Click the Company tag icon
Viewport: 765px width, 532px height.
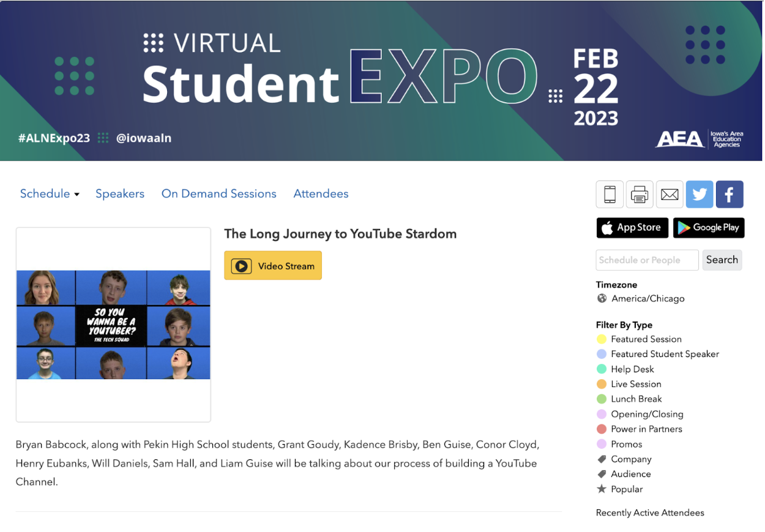pos(602,459)
